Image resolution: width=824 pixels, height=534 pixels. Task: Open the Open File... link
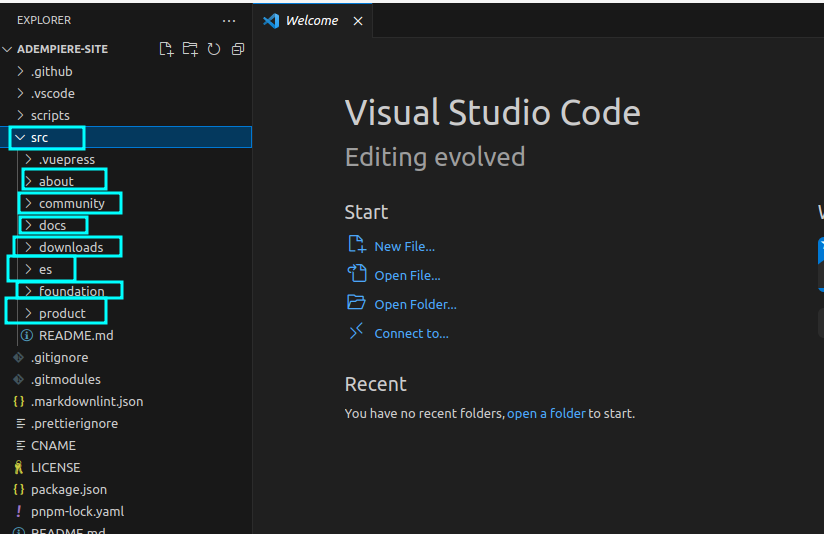[x=407, y=275]
